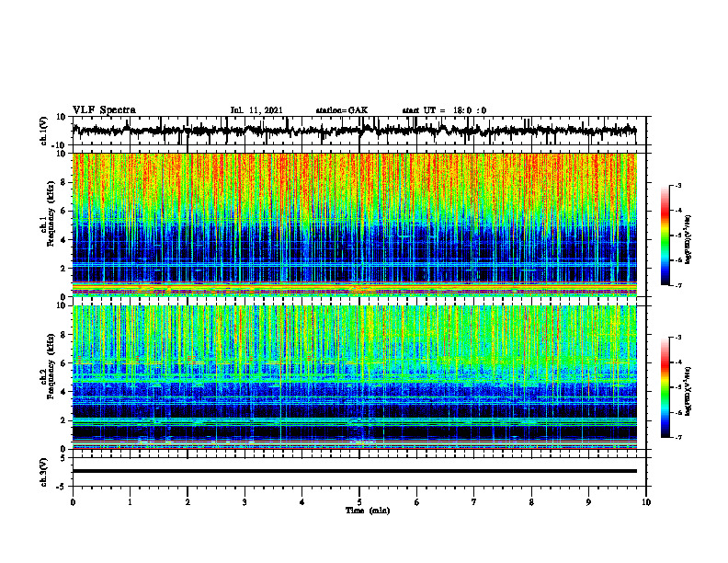Viewport: 728px width, 563px height.
Task: Click the ch.1 colorbar log(PSD) unit label
Action: point(688,239)
